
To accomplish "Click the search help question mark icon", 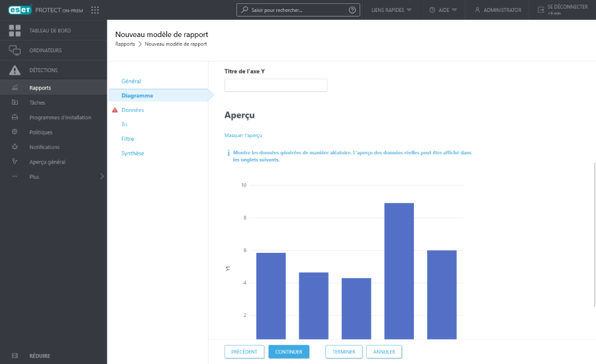I will [352, 10].
